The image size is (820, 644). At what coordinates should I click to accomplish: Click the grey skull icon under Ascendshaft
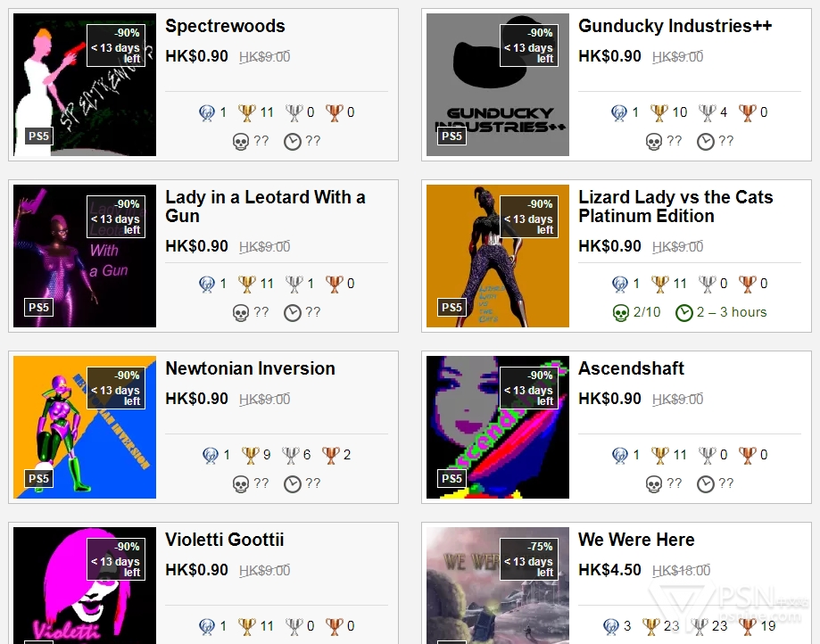(x=654, y=484)
